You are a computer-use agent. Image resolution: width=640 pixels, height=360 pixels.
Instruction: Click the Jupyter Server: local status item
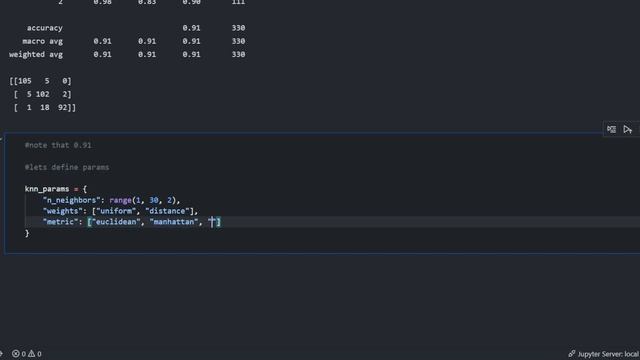click(x=604, y=354)
